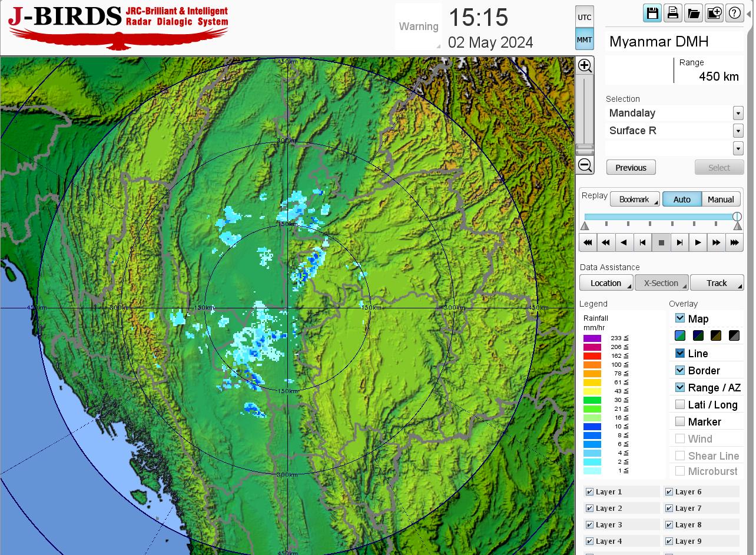Open Help question mark icon
This screenshot has height=555, width=756.
click(734, 13)
